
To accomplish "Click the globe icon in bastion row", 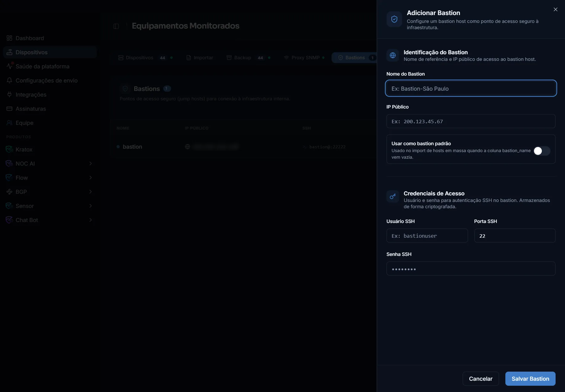I will (x=187, y=146).
